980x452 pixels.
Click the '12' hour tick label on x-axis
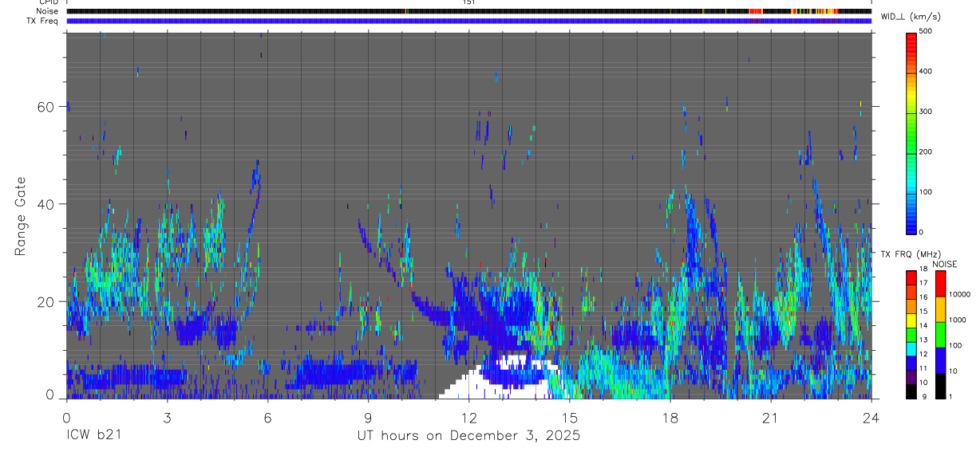(x=468, y=417)
